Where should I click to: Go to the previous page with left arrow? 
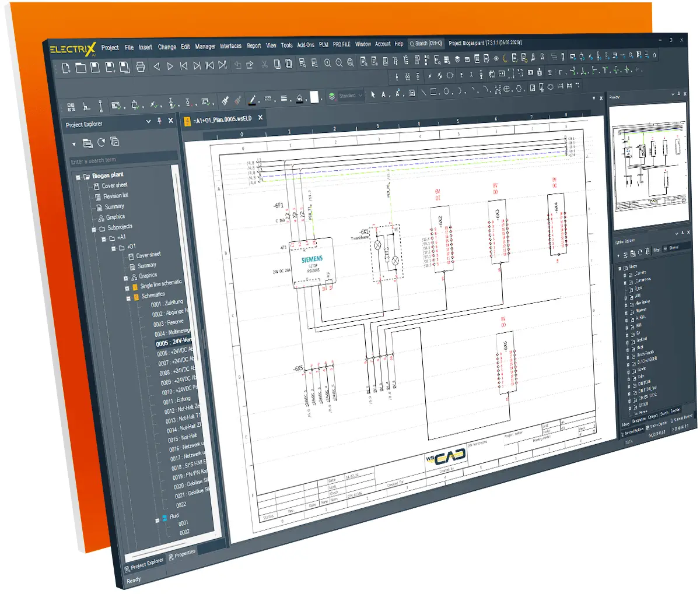[156, 66]
